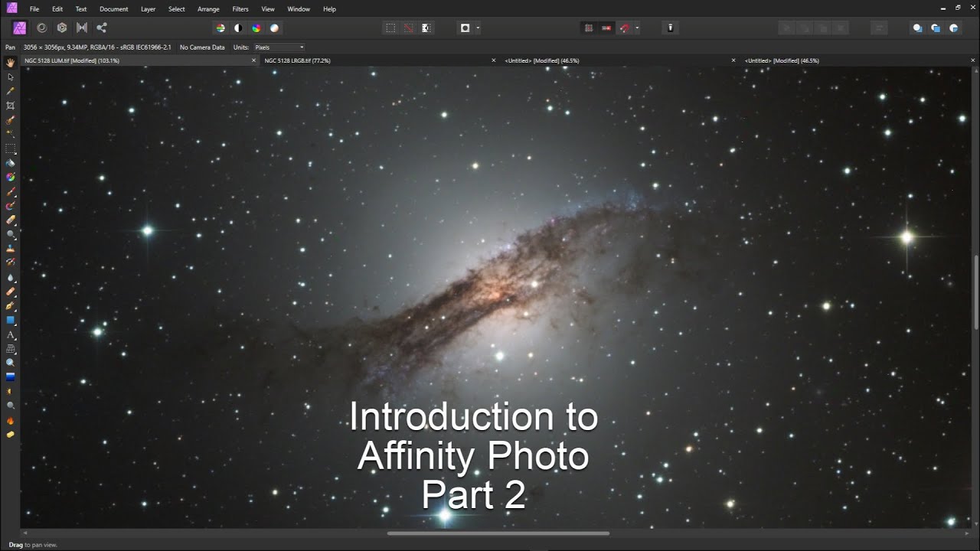Viewport: 980px width, 551px height.
Task: Open the File menu
Action: tap(34, 9)
